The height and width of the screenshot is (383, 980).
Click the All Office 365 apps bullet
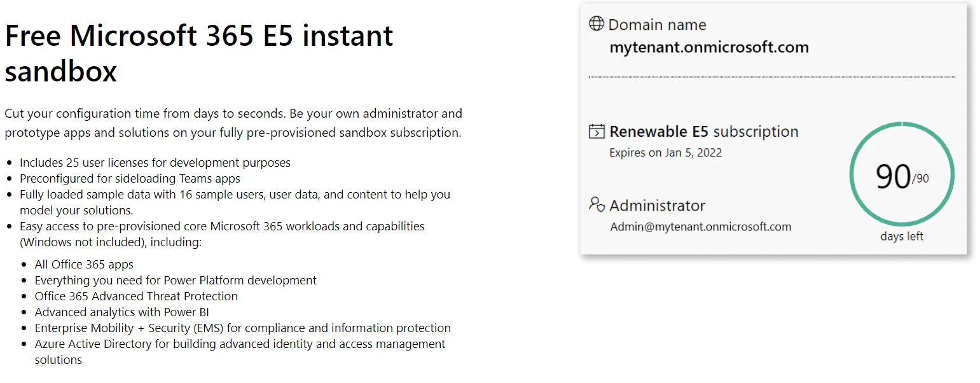[x=84, y=265]
